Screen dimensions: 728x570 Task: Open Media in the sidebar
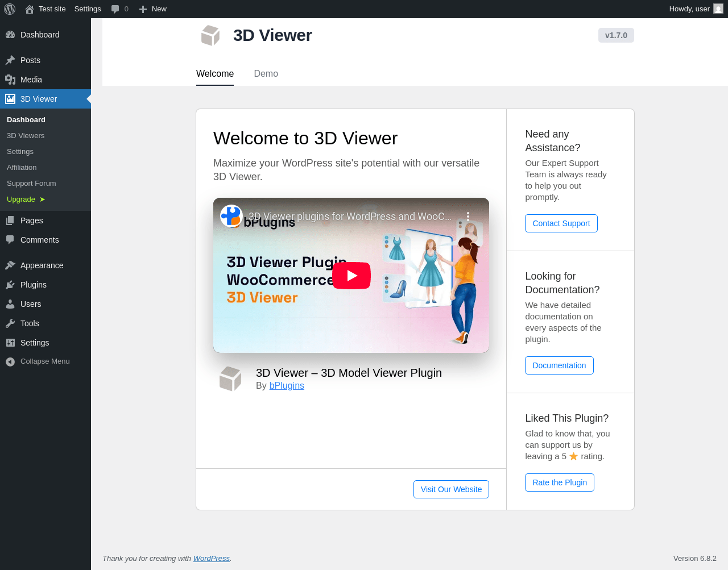pyautogui.click(x=31, y=80)
